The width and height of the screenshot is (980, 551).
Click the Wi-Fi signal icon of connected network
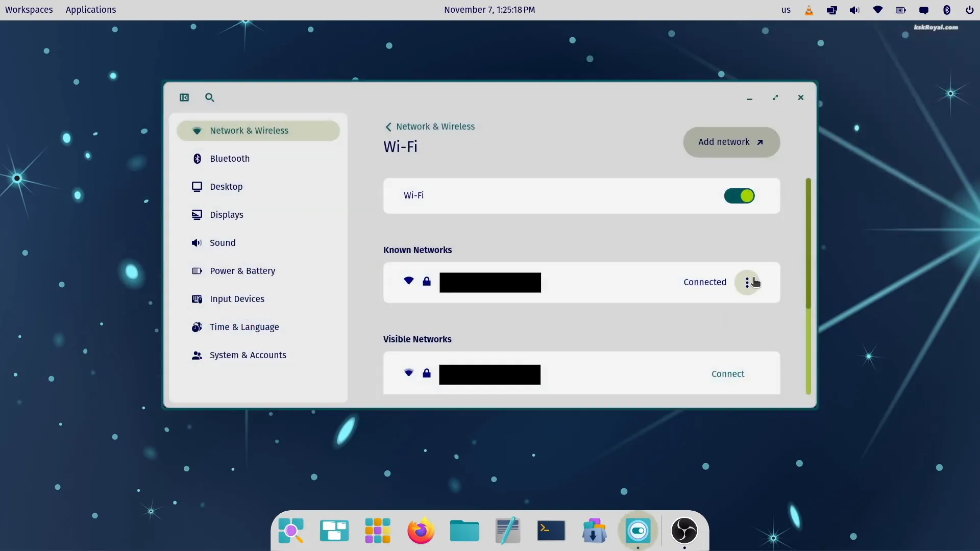click(x=409, y=281)
